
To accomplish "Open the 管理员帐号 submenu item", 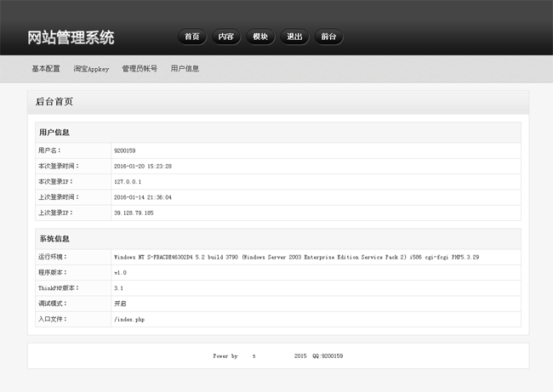I will coord(140,69).
